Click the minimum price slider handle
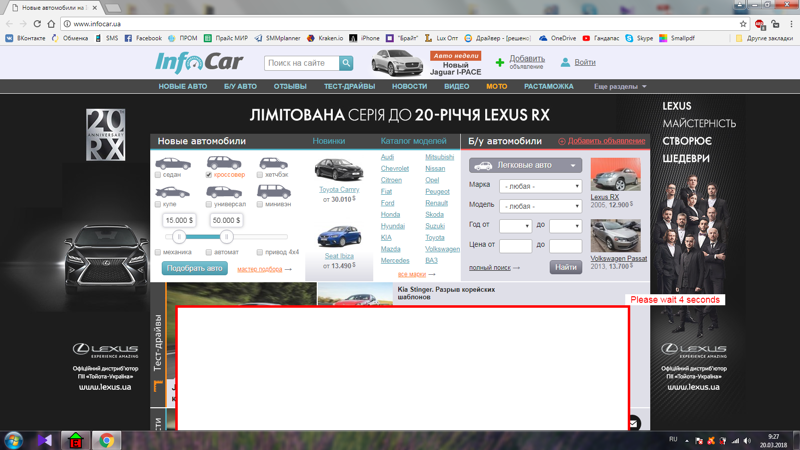Screen dimensions: 800x450 [179, 237]
